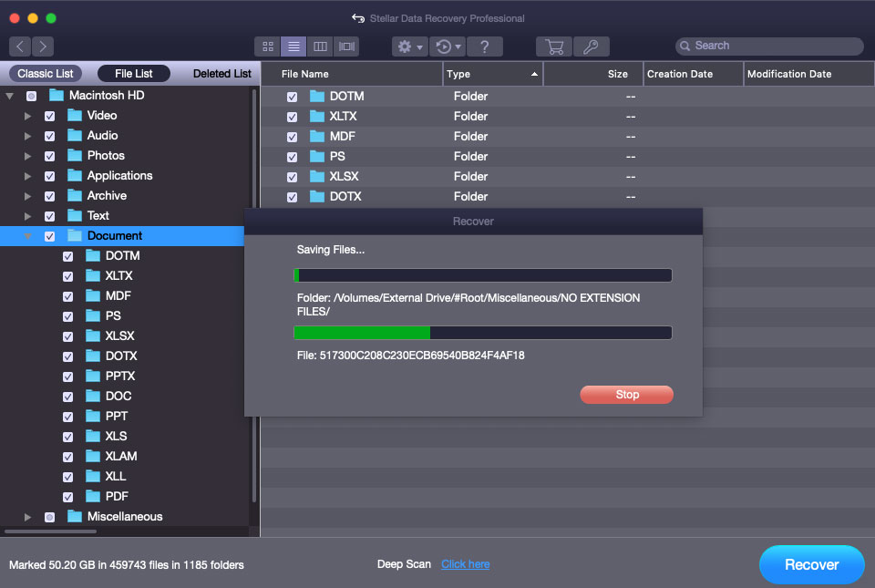Switch to the File List tab
Viewport: 875px width, 588px height.
(133, 74)
